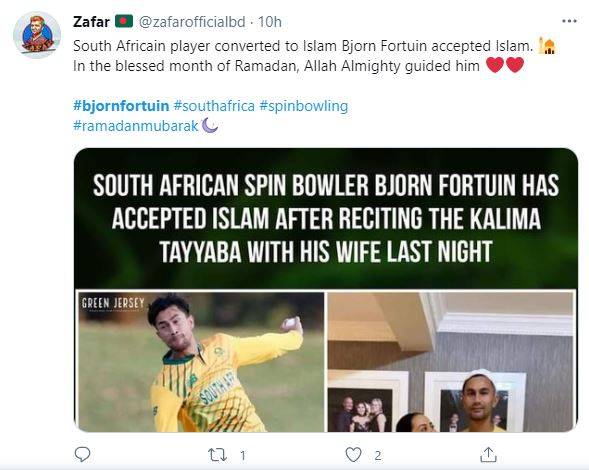The height and width of the screenshot is (470, 589).
Task: Click the Zafar display name
Action: coord(91,22)
